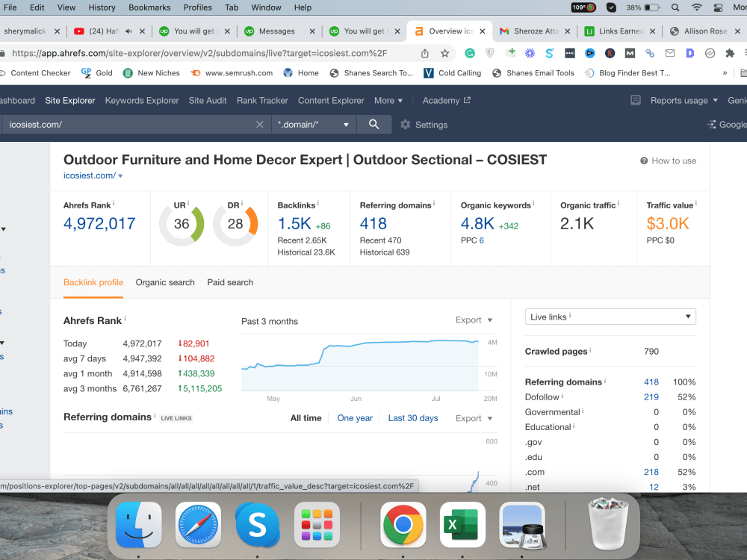Switch to Chrome in the Dock
This screenshot has height=560, width=747.
[x=403, y=525]
